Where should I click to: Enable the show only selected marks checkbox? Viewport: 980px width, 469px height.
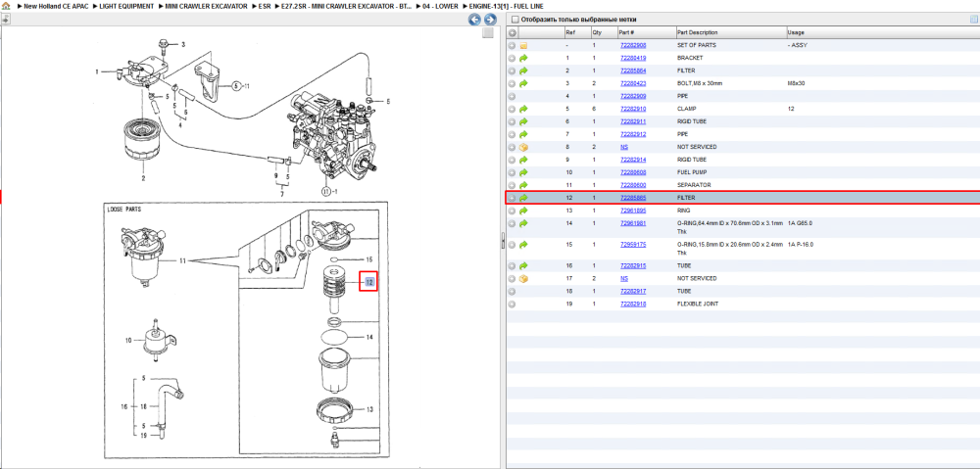pos(514,20)
